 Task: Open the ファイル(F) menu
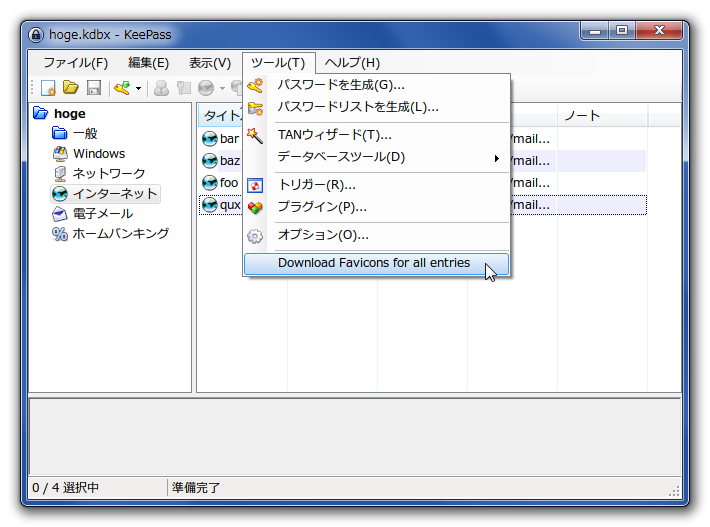[x=76, y=62]
